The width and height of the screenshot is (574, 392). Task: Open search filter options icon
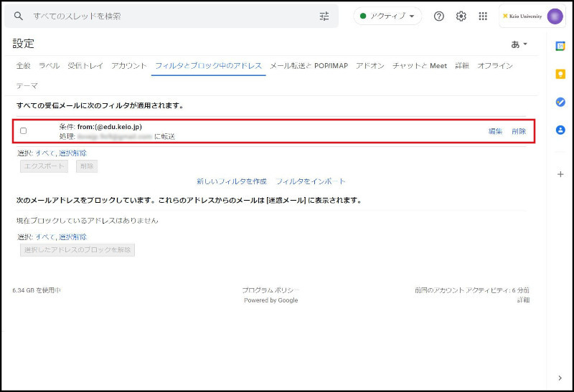pos(324,16)
